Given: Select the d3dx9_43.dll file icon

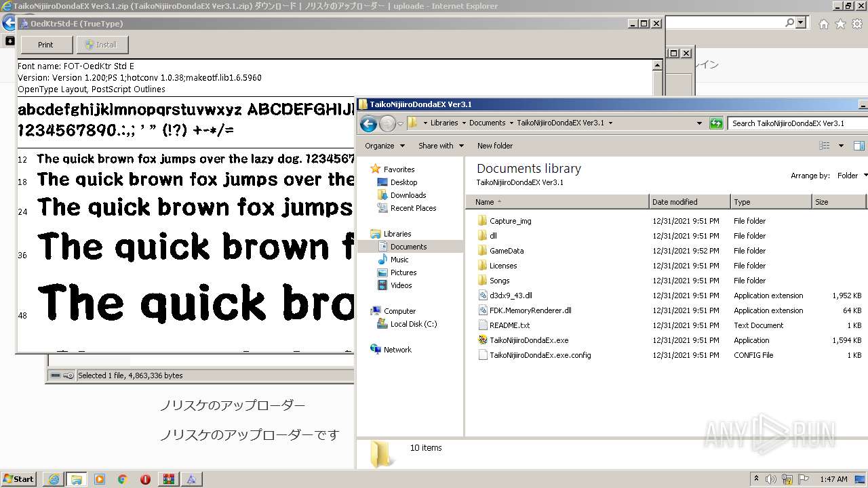Looking at the screenshot, I should pos(482,296).
